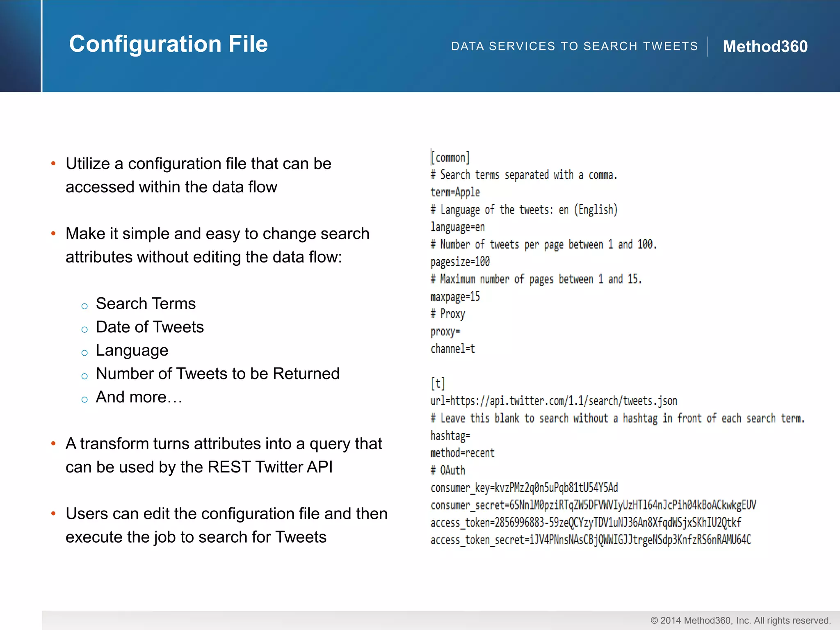Click the '# Number of tweets per page' comment
The width and height of the screenshot is (840, 630).
click(543, 244)
